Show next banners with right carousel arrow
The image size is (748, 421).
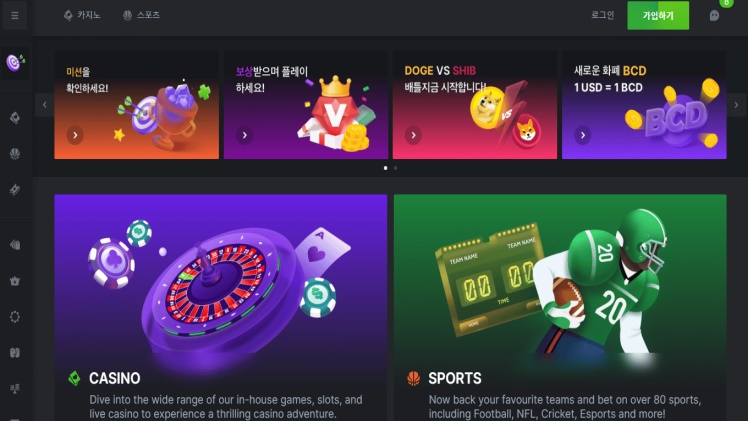click(x=736, y=105)
